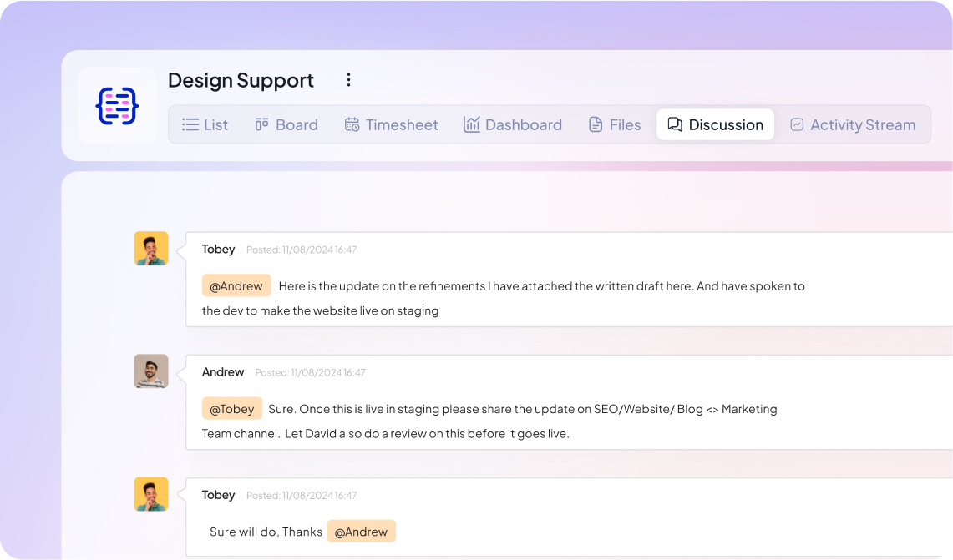Click the Activity Stream icon
The height and width of the screenshot is (560, 953).
797,124
